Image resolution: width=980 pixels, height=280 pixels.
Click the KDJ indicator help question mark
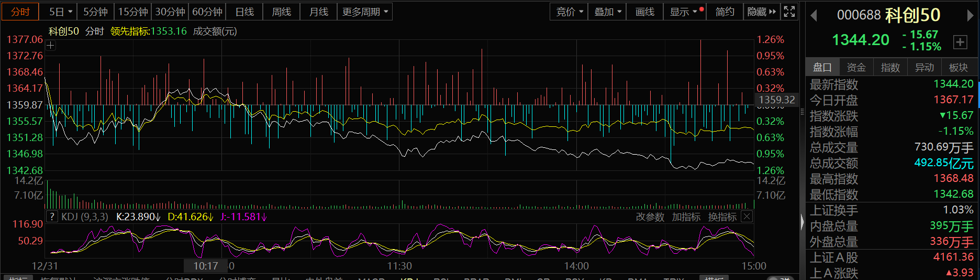tap(52, 217)
